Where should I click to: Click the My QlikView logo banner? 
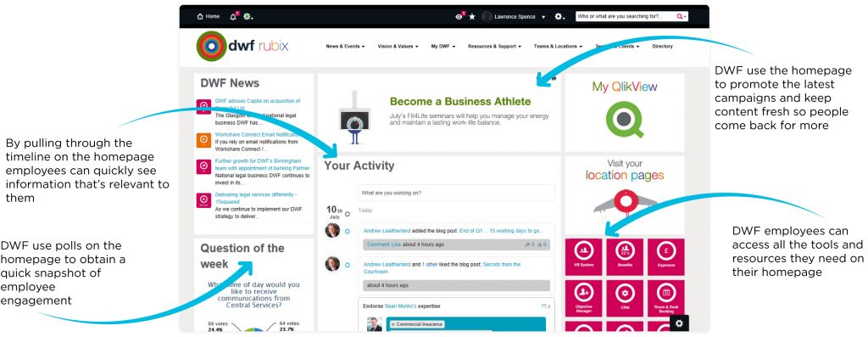click(x=625, y=113)
